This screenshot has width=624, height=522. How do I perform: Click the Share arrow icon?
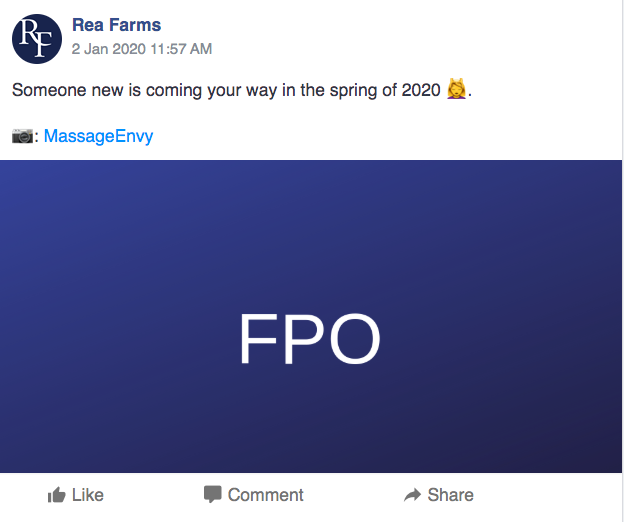[412, 494]
